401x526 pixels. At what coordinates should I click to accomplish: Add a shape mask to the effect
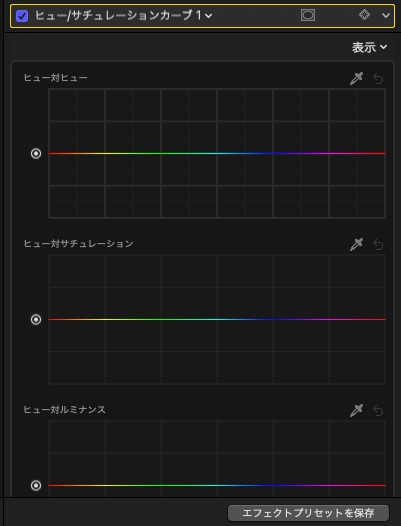pyautogui.click(x=308, y=15)
